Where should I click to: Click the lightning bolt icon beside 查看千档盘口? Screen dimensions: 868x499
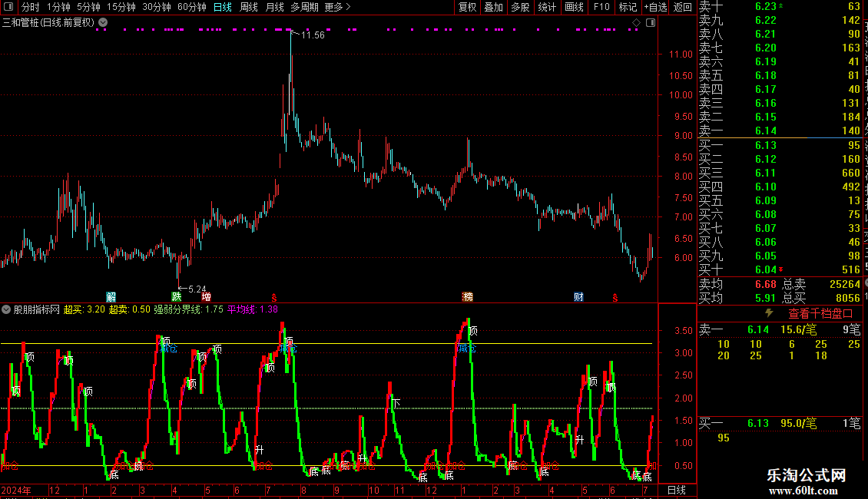(770, 313)
